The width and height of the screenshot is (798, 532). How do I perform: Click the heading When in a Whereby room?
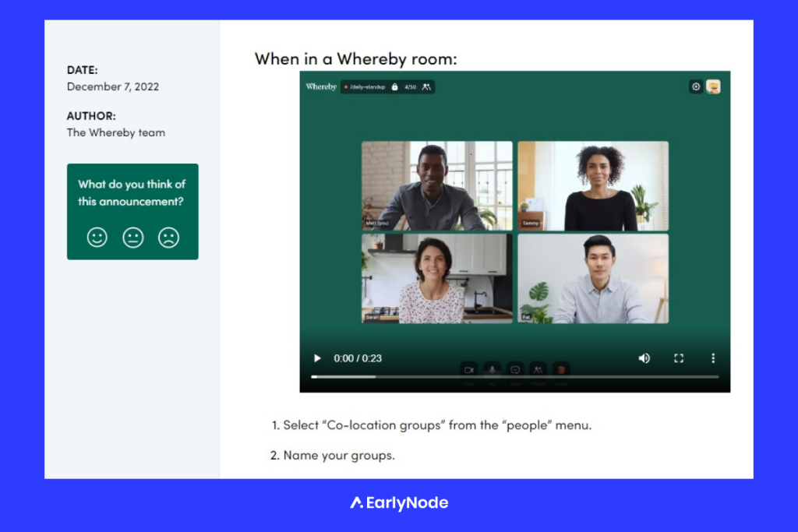click(x=355, y=59)
